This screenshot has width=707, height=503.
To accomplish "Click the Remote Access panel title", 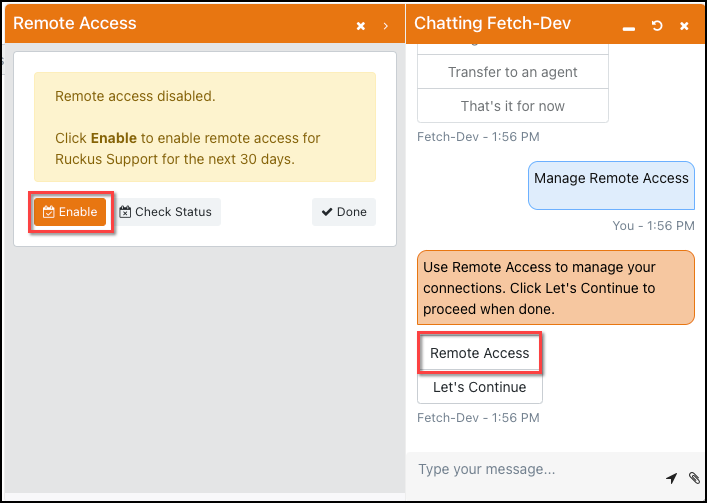I will [75, 23].
